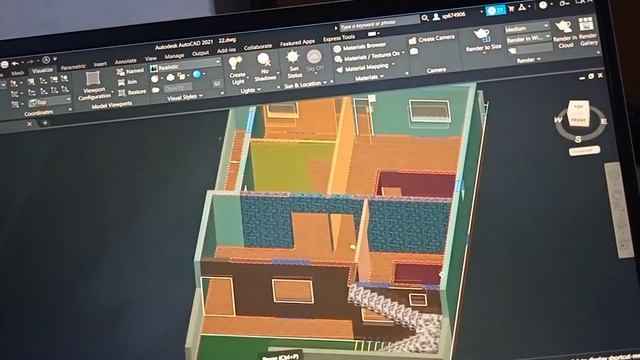This screenshot has height=360, width=640.
Task: Click the 22.dwg title text
Action: 227,41
